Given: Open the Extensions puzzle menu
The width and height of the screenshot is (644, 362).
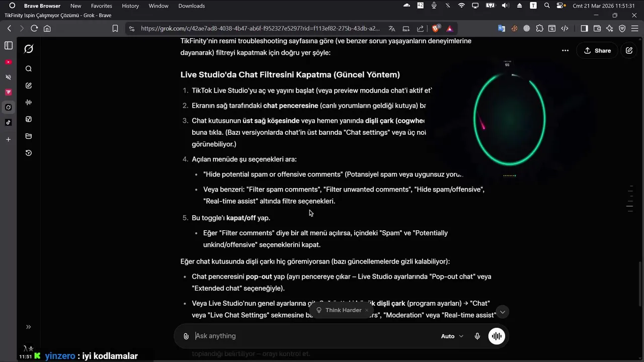Looking at the screenshot, I should [x=539, y=29].
